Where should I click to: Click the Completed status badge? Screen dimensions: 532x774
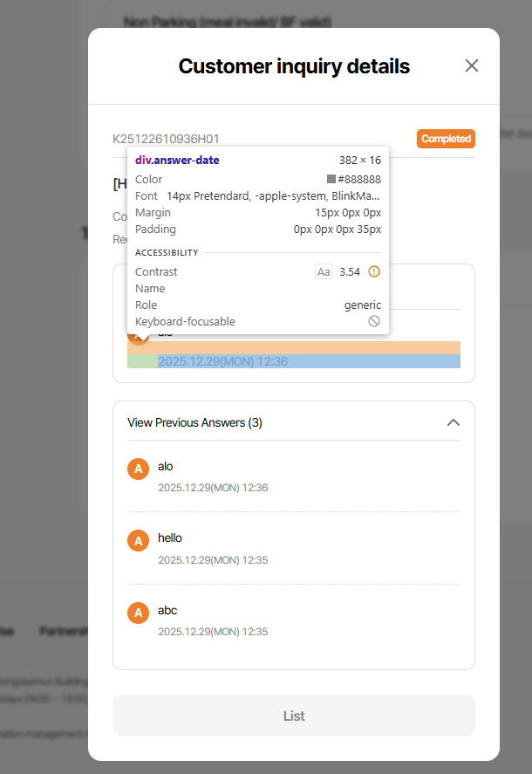446,138
